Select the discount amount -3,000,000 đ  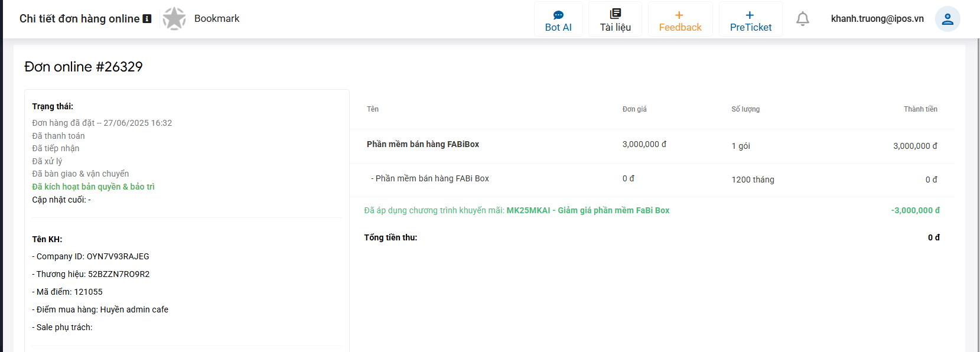[915, 210]
